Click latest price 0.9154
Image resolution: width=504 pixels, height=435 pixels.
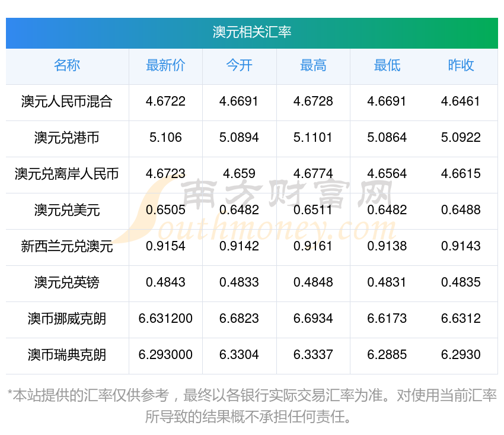pos(165,246)
